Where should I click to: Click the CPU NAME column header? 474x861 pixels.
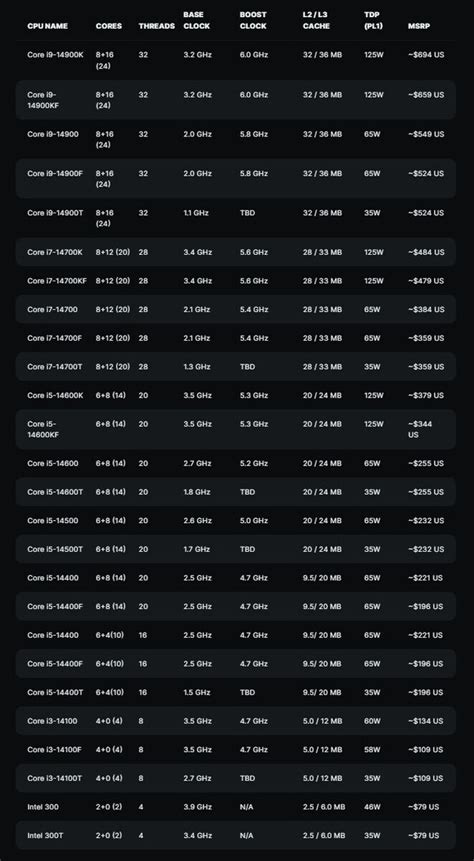coord(47,26)
